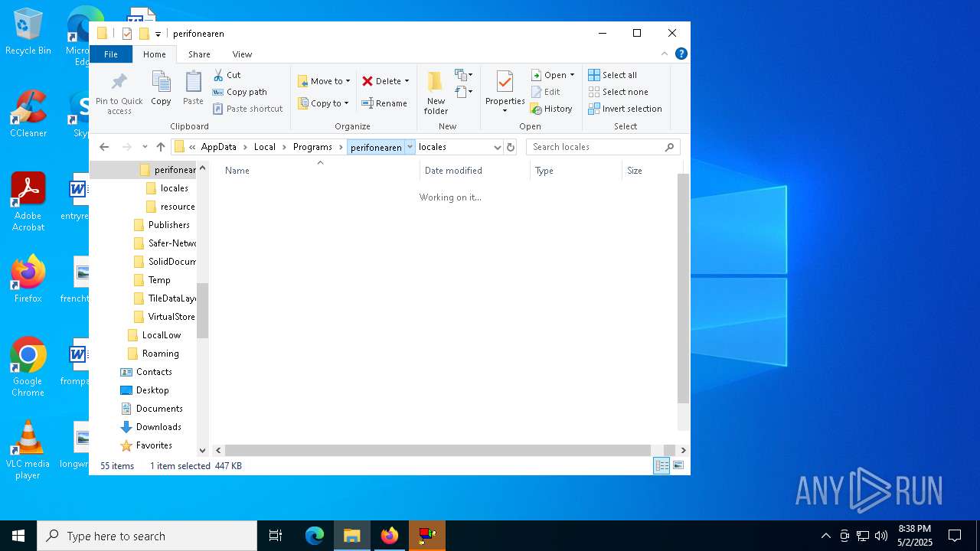Open Windows Start menu
980x551 pixels.
[x=18, y=536]
